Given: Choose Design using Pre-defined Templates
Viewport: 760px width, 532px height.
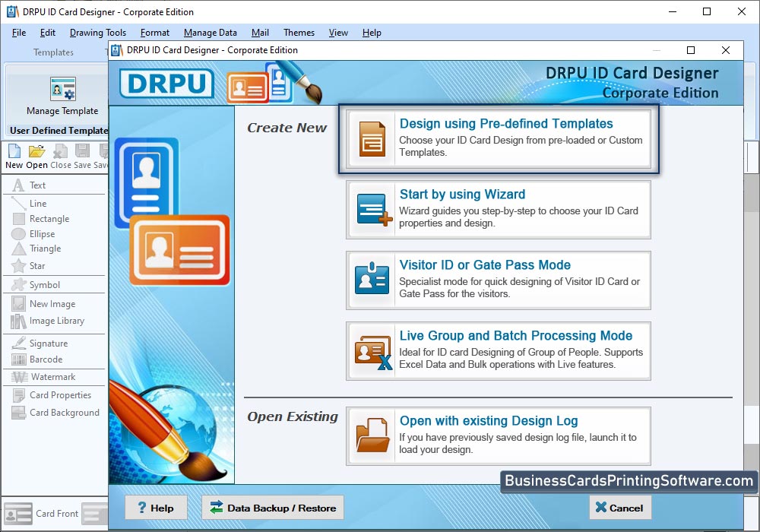Looking at the screenshot, I should click(499, 139).
